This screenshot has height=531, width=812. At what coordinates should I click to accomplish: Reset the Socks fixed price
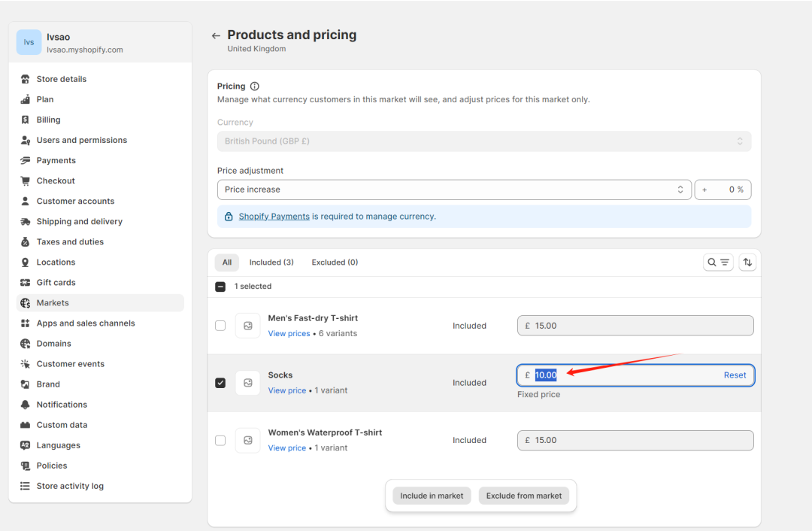coord(735,375)
